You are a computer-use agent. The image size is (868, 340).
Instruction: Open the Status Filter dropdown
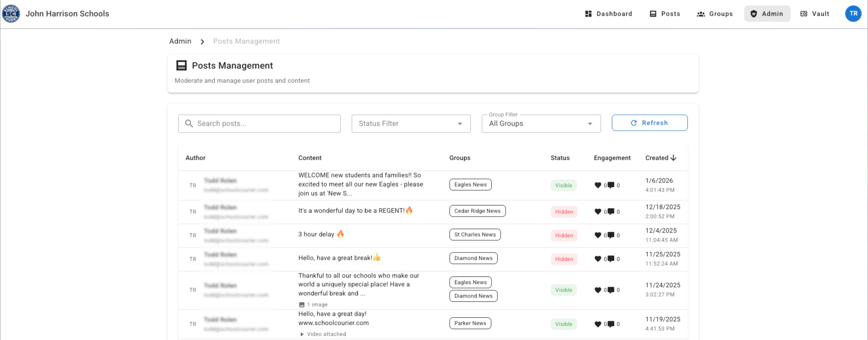pos(411,124)
